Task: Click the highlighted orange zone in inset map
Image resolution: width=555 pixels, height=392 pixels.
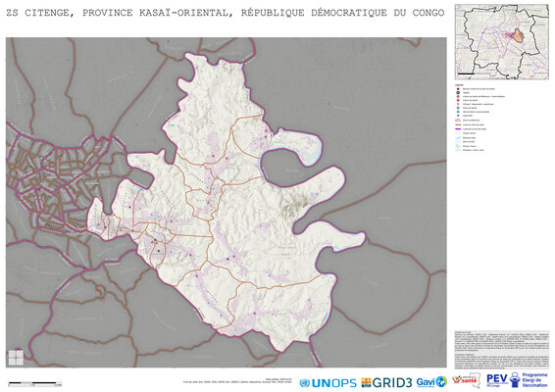Action: coord(518,35)
